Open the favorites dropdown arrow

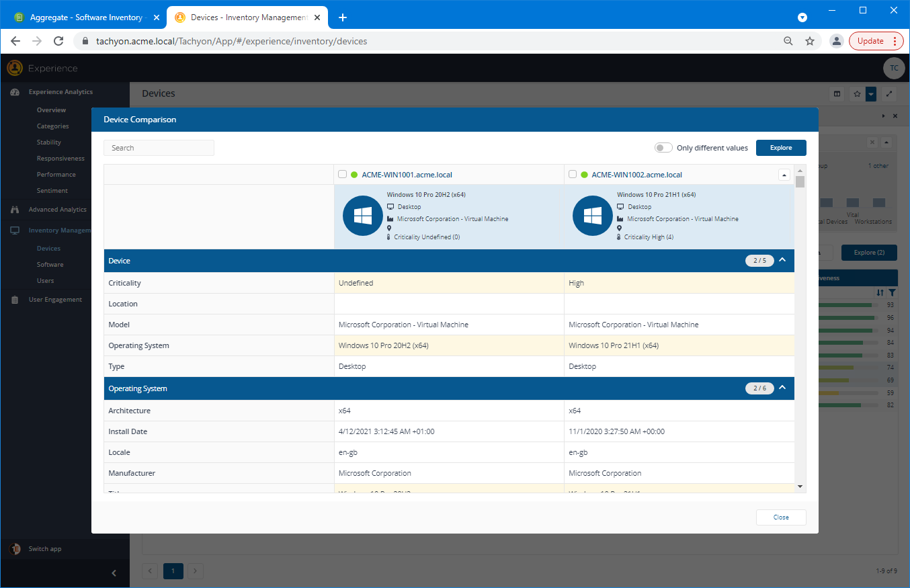[871, 94]
